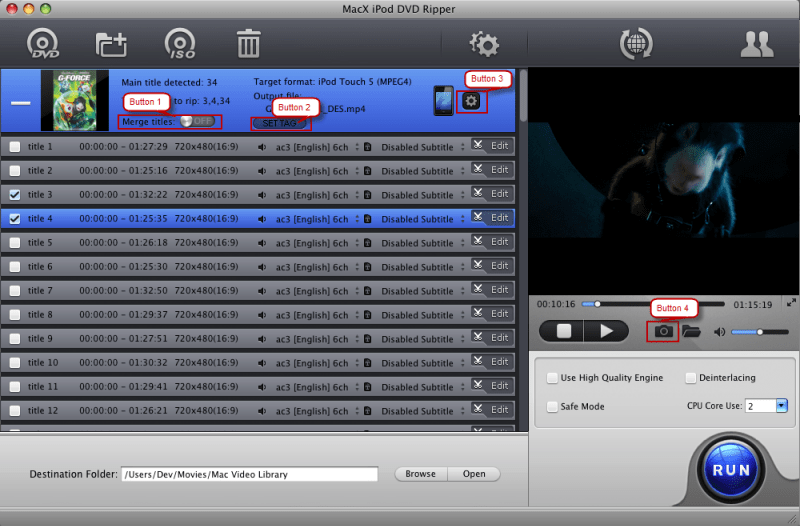Start ripping with the RUN button

pos(731,470)
